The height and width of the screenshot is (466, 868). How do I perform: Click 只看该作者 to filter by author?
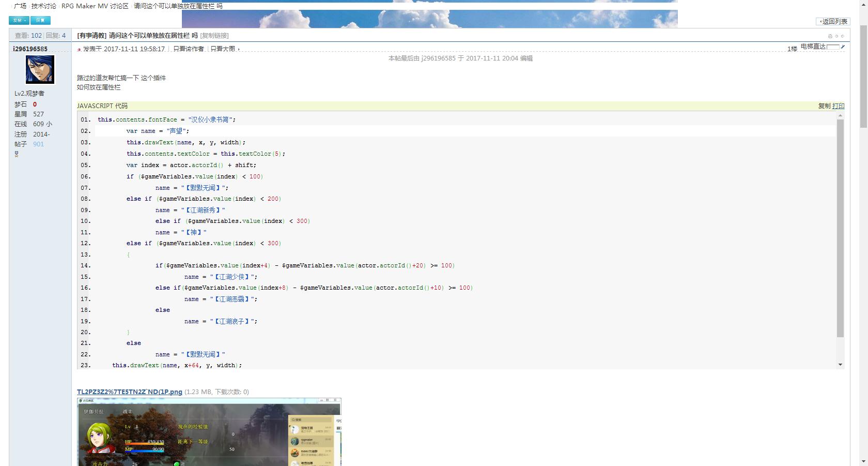click(x=189, y=49)
